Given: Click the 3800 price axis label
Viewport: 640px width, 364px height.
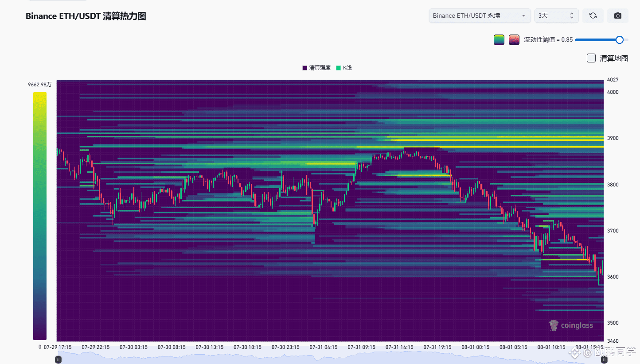Looking at the screenshot, I should coord(613,185).
